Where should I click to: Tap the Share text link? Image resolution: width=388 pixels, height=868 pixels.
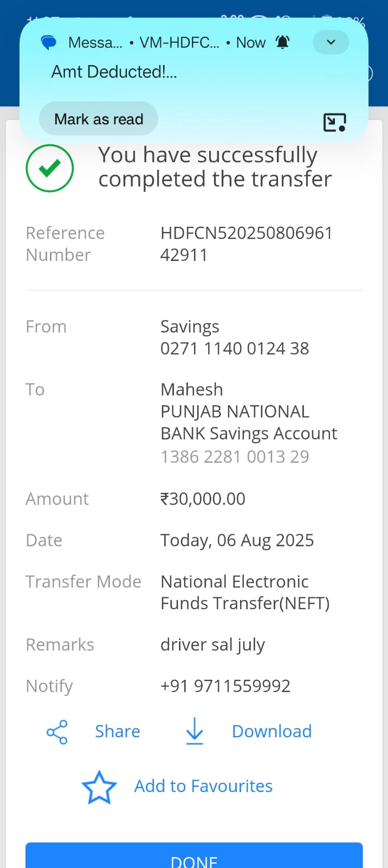118,732
